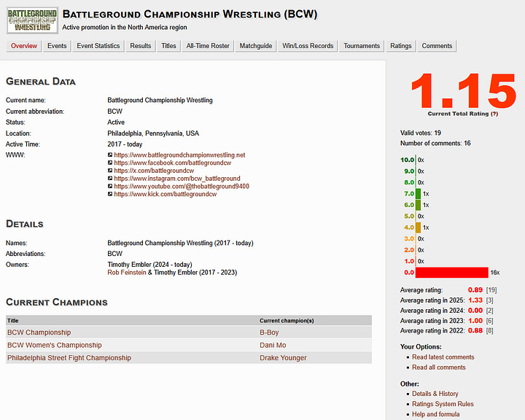Click external link icon beside instagram.com link
The image size is (525, 420).
[110, 178]
